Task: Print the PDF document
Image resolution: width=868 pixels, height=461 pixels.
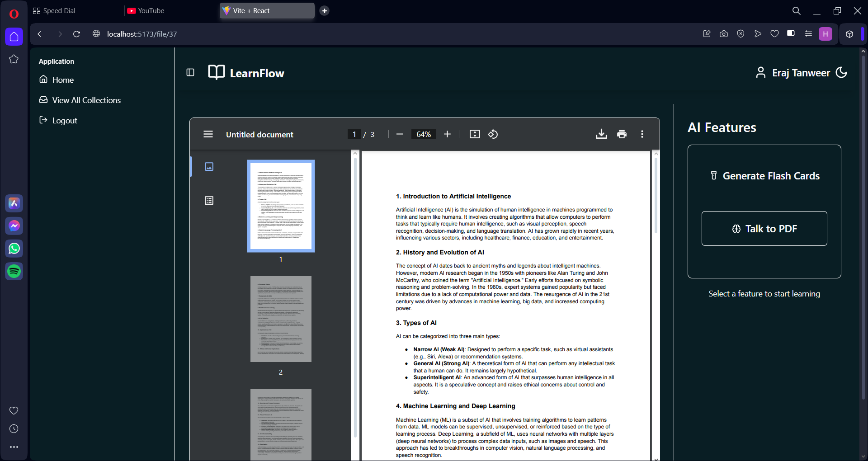Action: tap(622, 134)
